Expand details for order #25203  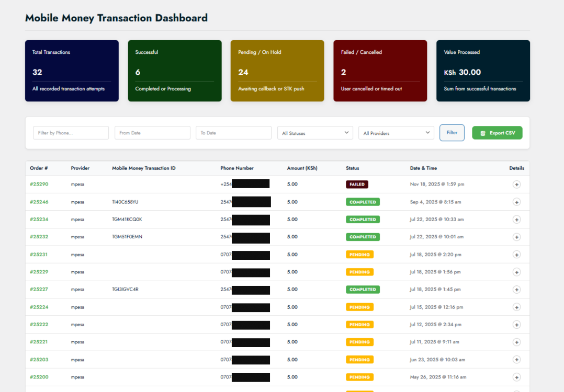(516, 360)
